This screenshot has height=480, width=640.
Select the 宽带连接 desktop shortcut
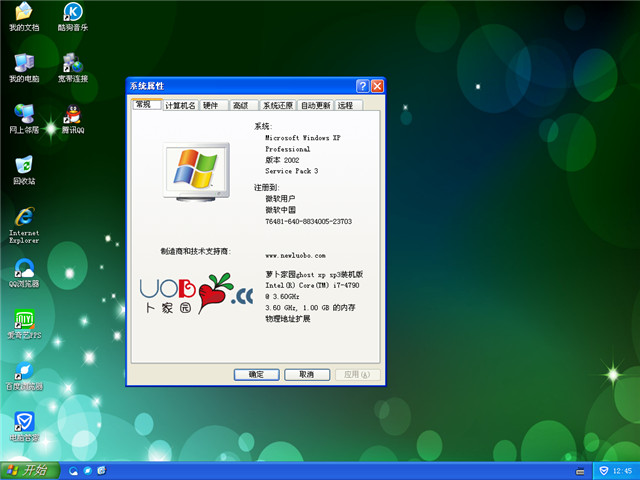(x=73, y=68)
